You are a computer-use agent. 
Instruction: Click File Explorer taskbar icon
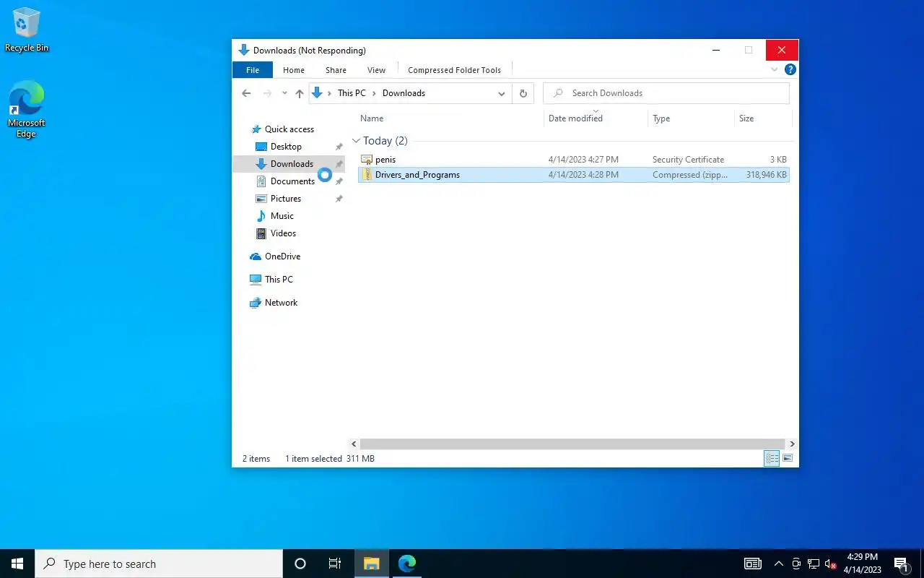click(371, 564)
